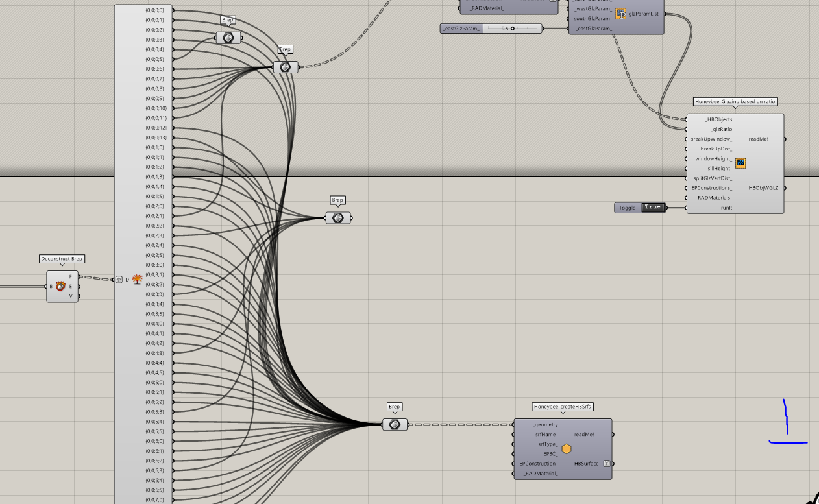
Task: Click the _eastGlzParam_ slider handle at 0.5
Action: click(513, 29)
